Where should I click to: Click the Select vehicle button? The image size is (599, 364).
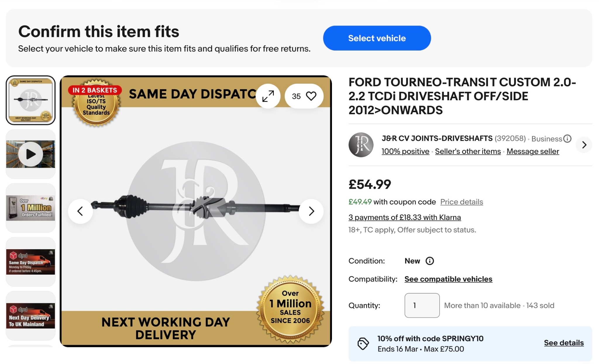coord(377,38)
